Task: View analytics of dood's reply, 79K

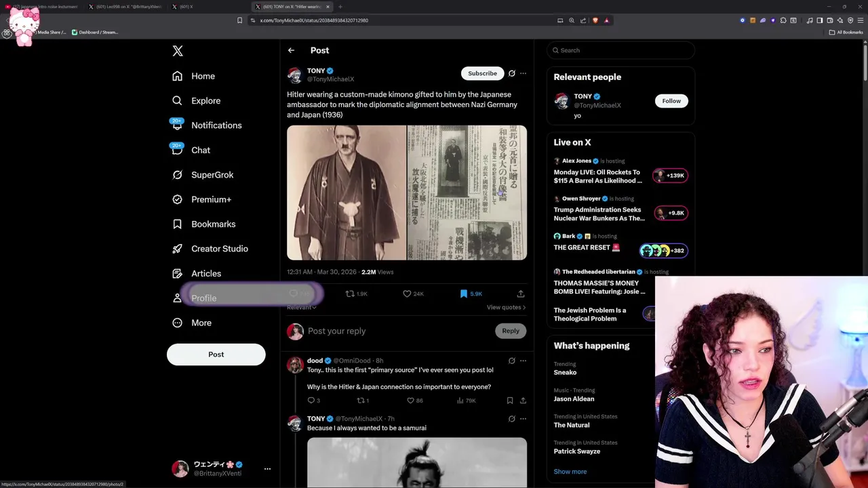Action: [x=466, y=401]
